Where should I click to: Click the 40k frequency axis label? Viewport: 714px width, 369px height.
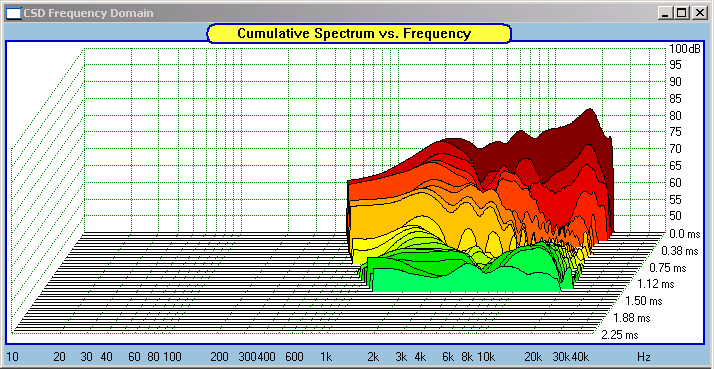point(580,357)
